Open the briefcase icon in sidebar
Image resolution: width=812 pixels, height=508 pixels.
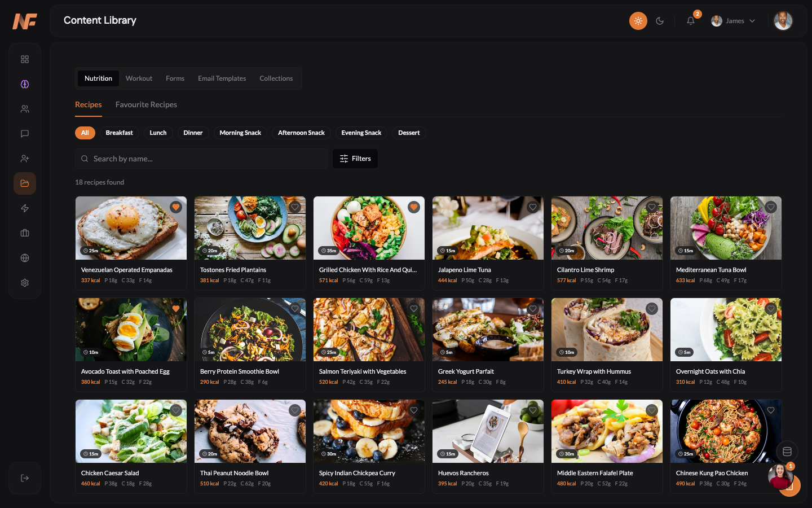25,233
